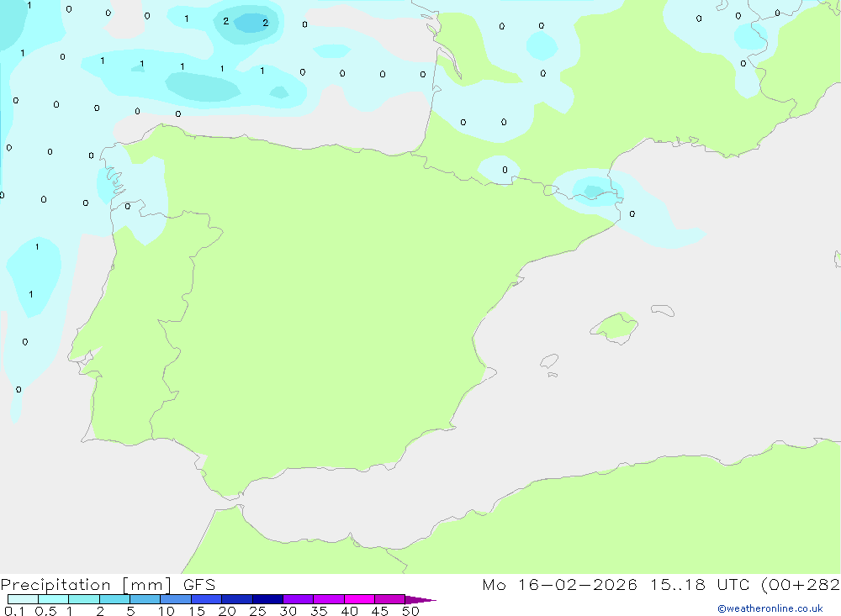Open the weatheronline.co.uk copyright link
Image resolution: width=841 pixels, height=616 pixels.
point(770,608)
